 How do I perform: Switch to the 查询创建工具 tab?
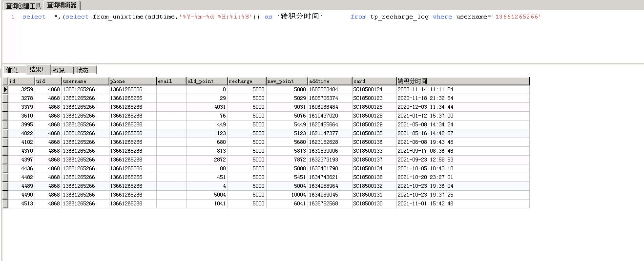coord(23,6)
